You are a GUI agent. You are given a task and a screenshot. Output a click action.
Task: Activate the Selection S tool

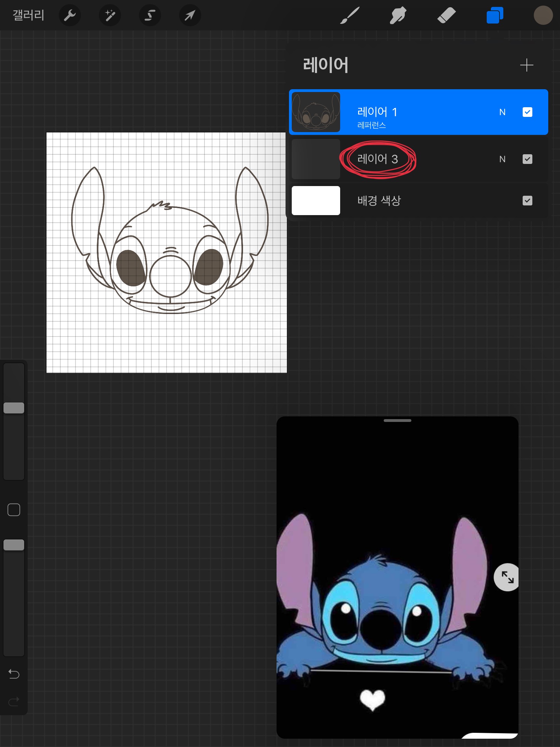tap(150, 15)
